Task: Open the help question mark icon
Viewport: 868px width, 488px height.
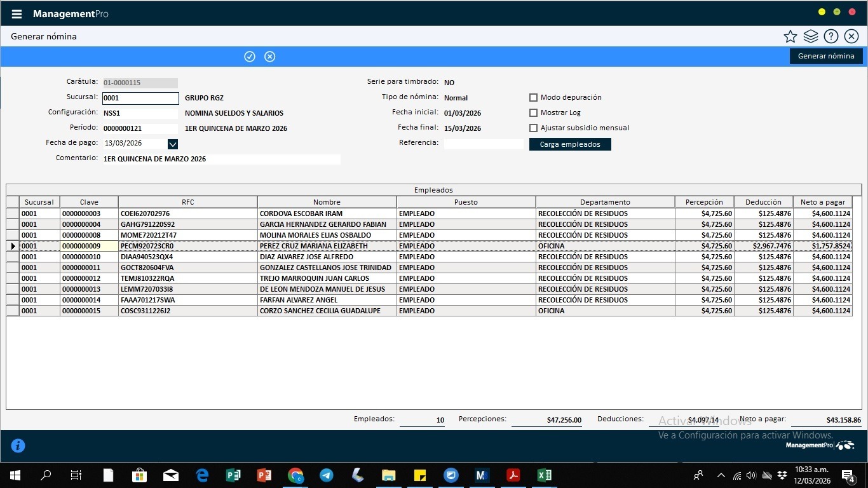Action: pyautogui.click(x=831, y=37)
